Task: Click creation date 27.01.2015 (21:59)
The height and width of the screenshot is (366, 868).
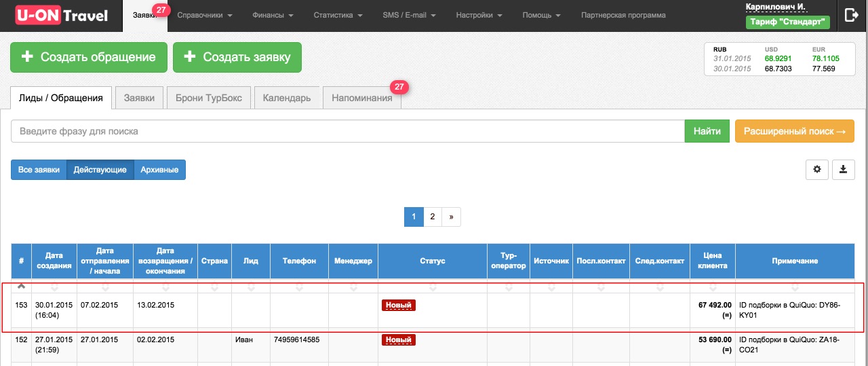Action: tap(54, 344)
